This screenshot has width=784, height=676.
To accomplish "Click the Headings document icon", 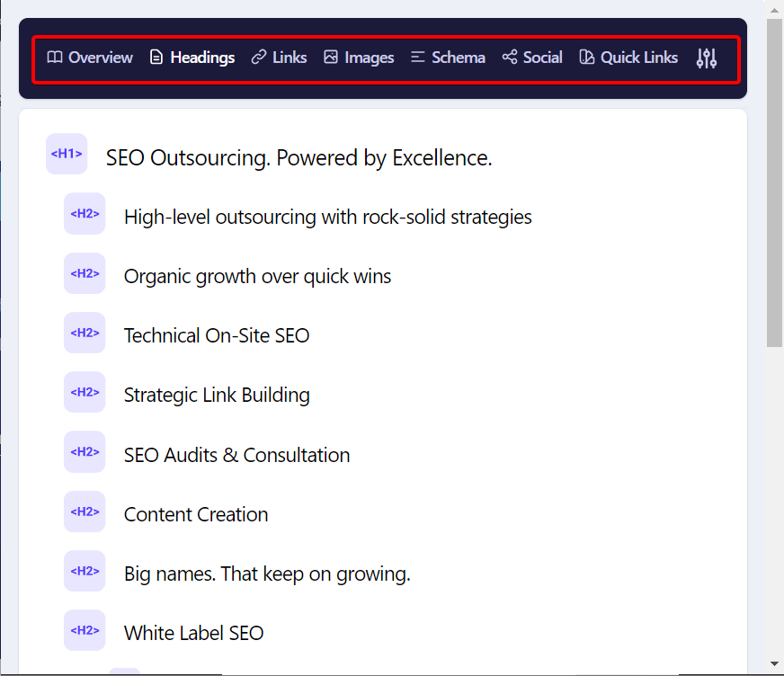I will tap(156, 58).
